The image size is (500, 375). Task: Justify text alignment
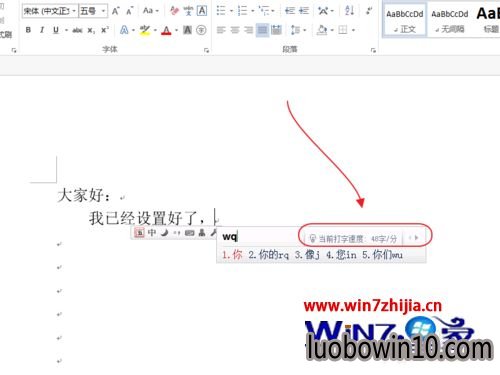click(x=262, y=30)
